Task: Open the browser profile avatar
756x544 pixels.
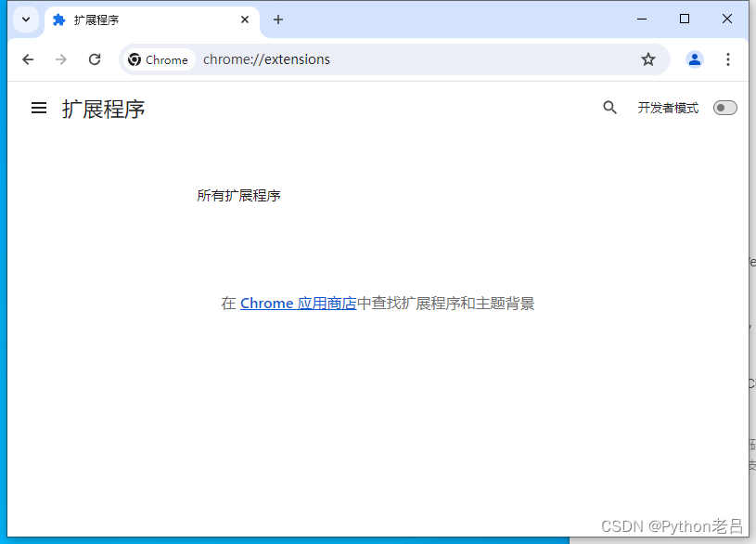Action: [694, 58]
